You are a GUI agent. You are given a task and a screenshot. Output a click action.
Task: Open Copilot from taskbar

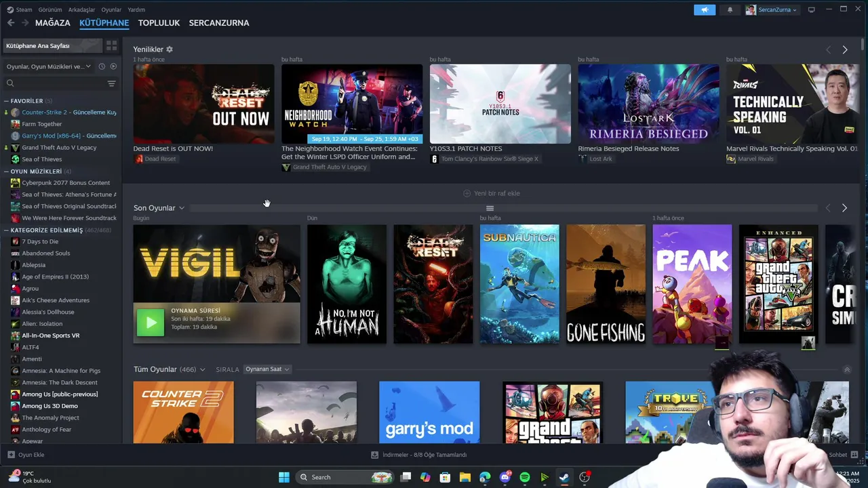click(425, 477)
